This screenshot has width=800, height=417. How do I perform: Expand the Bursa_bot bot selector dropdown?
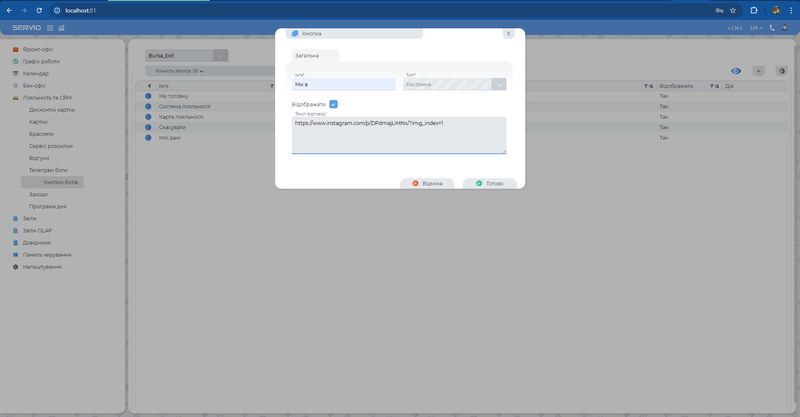pos(220,56)
